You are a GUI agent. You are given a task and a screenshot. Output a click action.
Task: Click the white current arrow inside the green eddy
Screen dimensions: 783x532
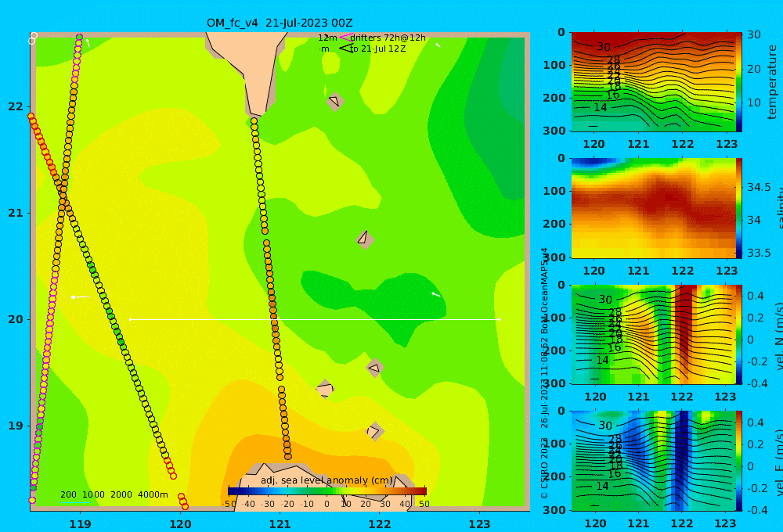click(x=436, y=294)
